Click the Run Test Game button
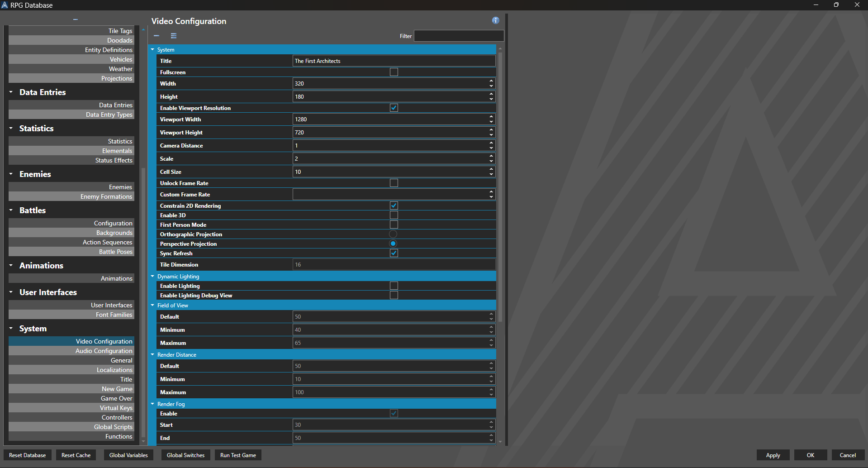 tap(237, 455)
